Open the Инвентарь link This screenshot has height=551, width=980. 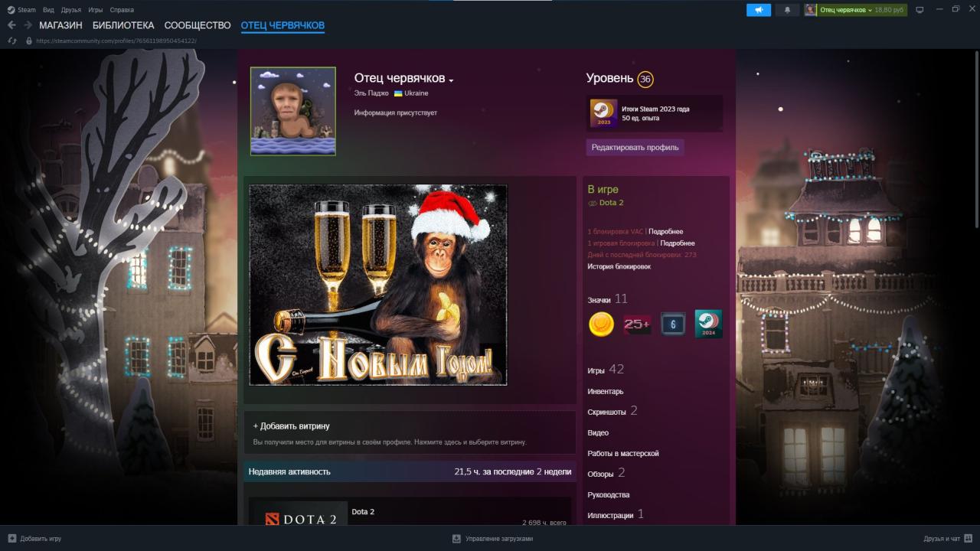pos(606,392)
